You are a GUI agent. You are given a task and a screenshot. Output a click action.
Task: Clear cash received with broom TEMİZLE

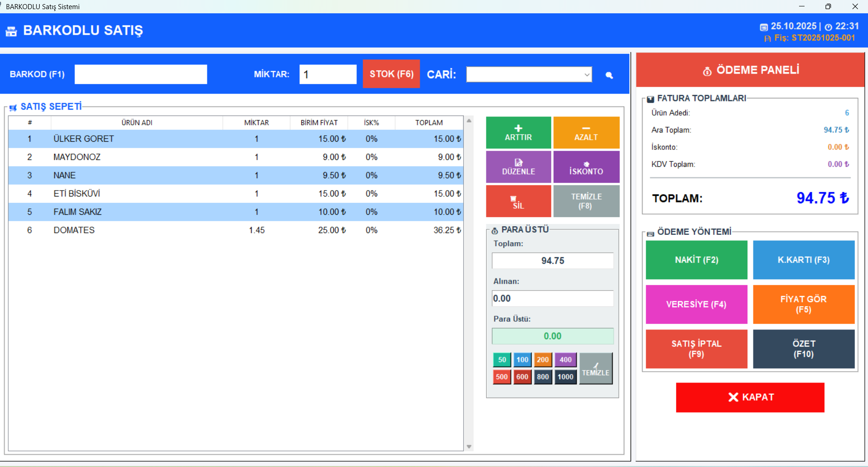click(595, 369)
